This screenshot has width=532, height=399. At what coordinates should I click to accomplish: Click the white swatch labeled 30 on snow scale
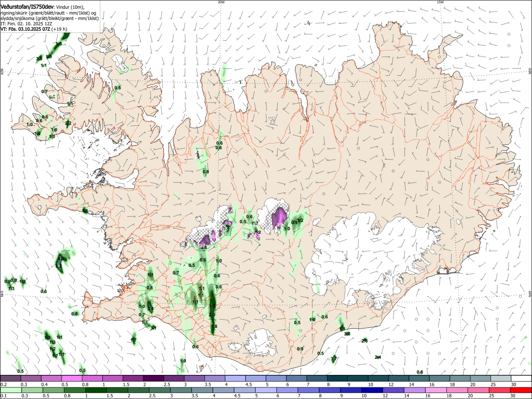pyautogui.click(x=522, y=379)
